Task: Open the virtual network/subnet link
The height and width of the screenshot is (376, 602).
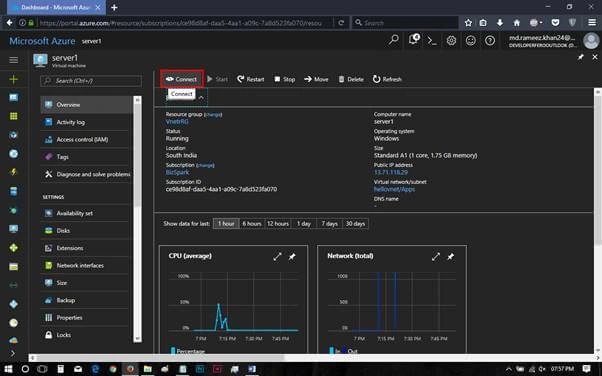Action: point(394,189)
